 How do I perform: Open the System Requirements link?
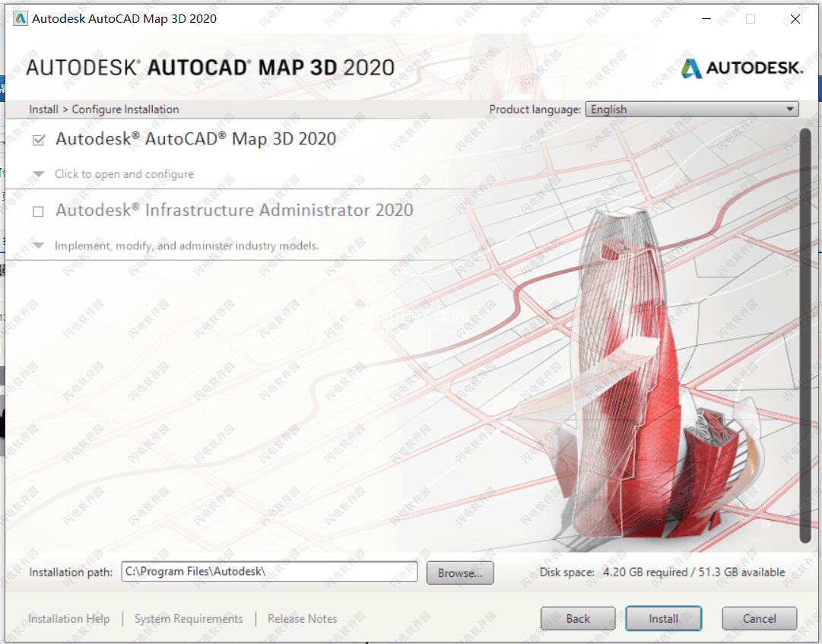tap(189, 619)
